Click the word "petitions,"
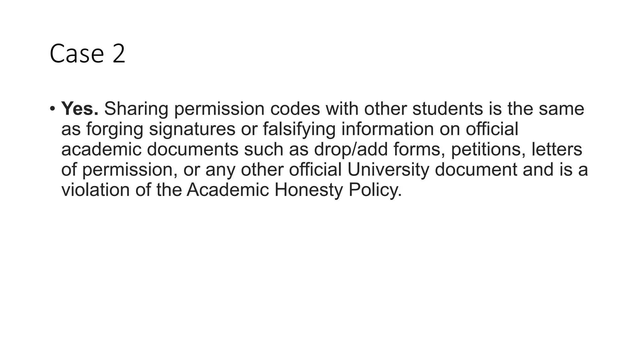 point(488,150)
